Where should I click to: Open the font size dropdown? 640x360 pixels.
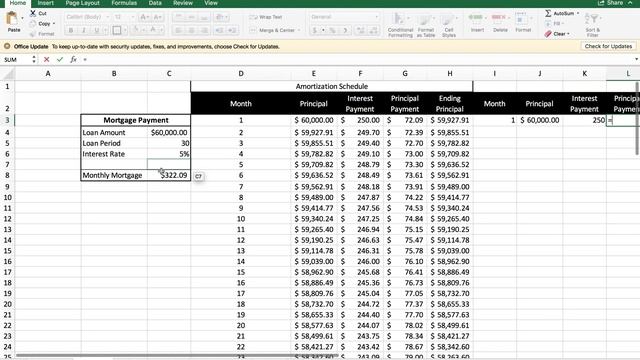(133, 17)
